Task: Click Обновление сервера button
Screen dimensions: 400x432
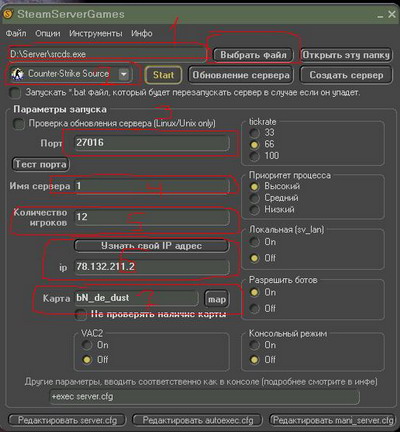Action: (x=241, y=75)
